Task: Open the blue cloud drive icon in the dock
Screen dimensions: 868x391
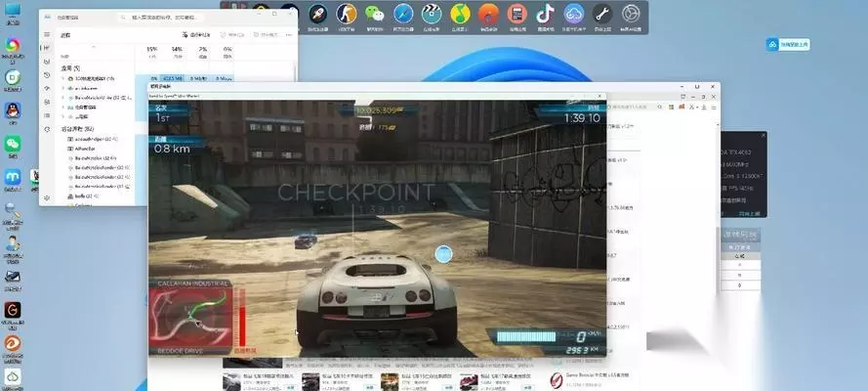Action: point(574,14)
